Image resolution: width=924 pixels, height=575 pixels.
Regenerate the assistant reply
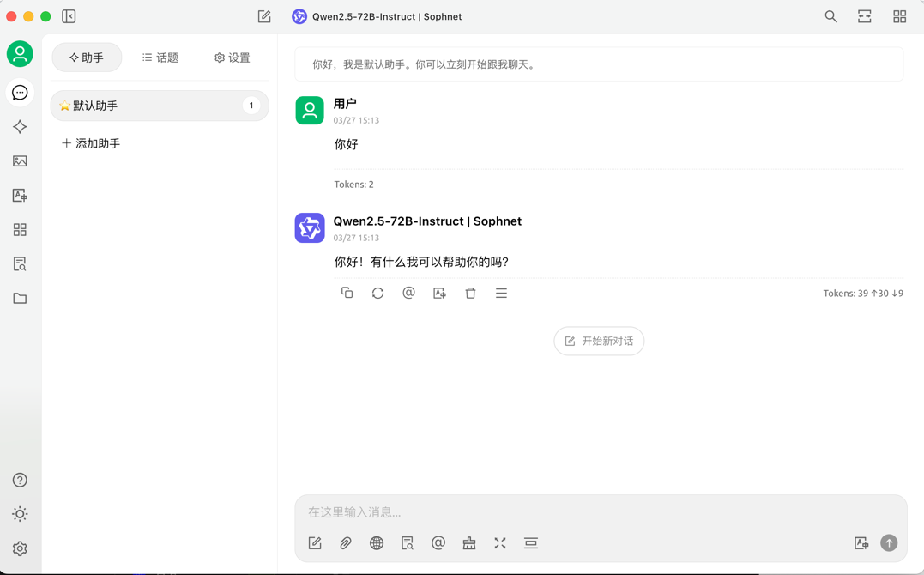pos(377,293)
